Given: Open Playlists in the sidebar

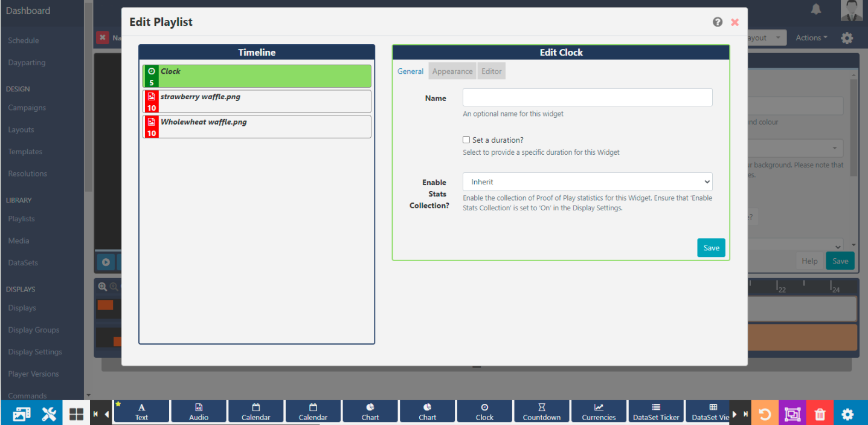Looking at the screenshot, I should [21, 219].
